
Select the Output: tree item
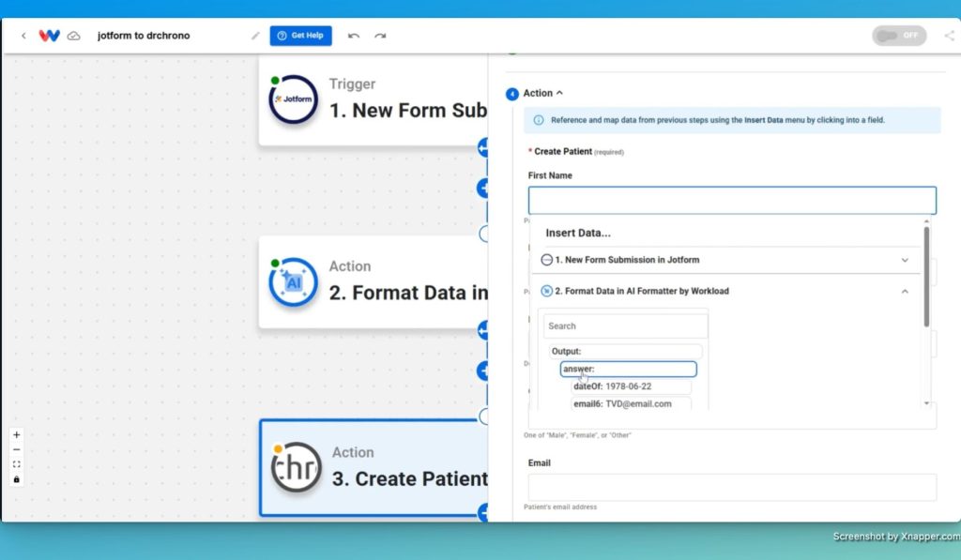(625, 351)
